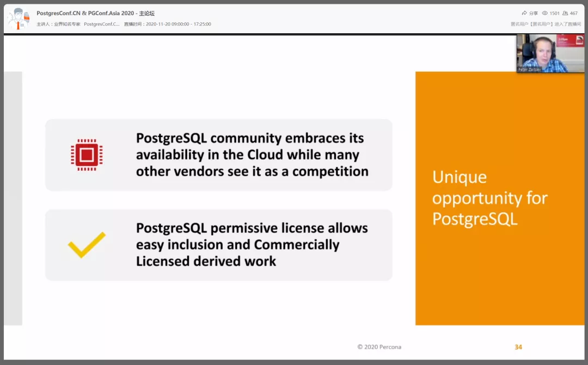Click the PostgreSQL community embraces card

click(219, 155)
